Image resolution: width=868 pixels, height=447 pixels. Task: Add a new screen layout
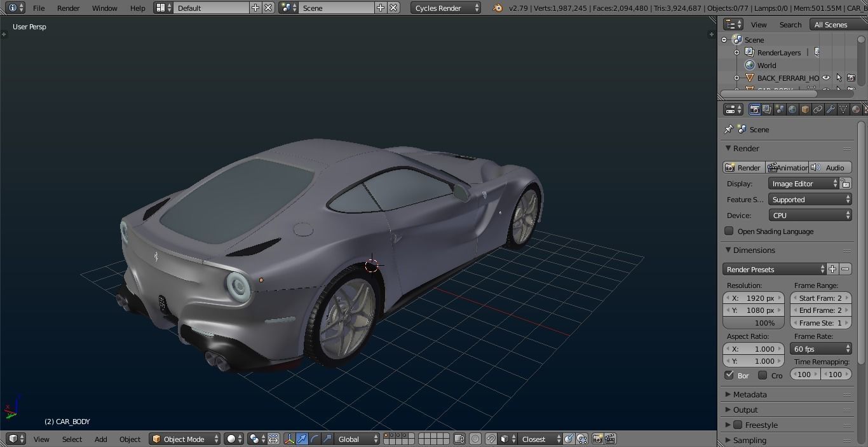(x=255, y=8)
